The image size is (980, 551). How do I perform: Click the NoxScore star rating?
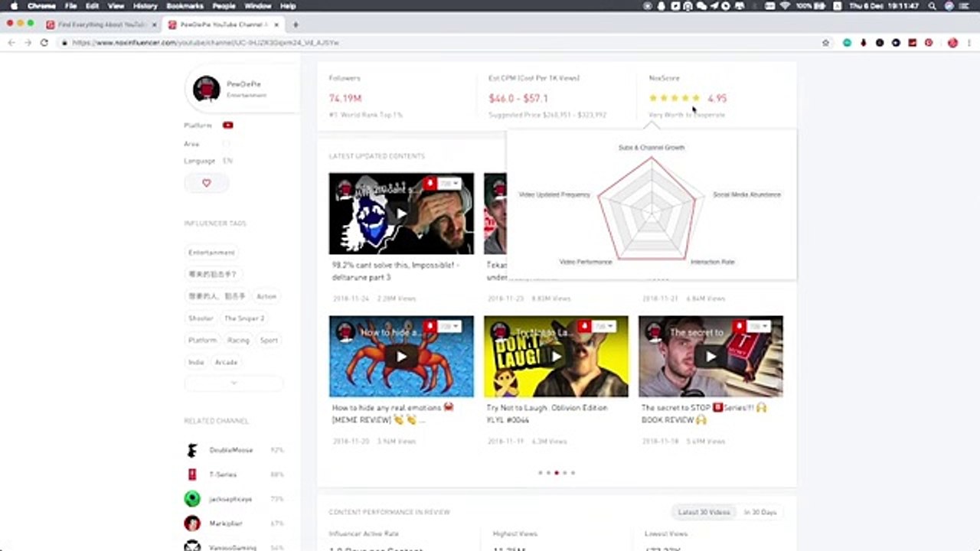675,98
